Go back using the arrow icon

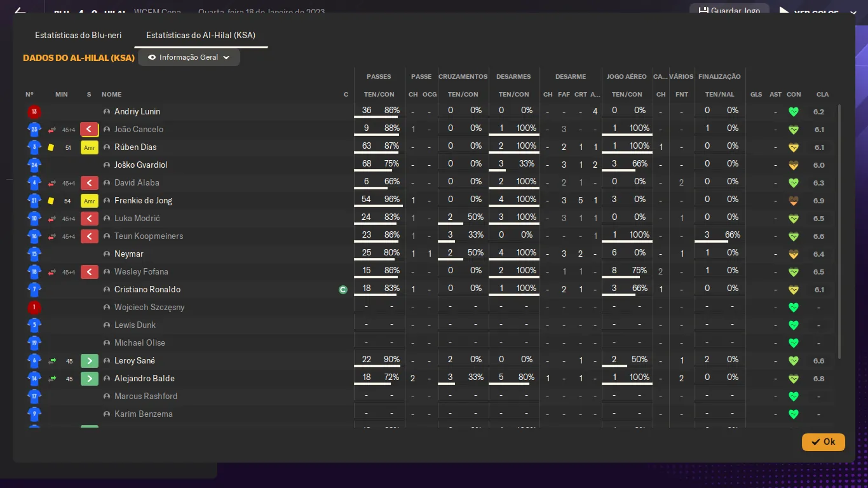click(20, 11)
